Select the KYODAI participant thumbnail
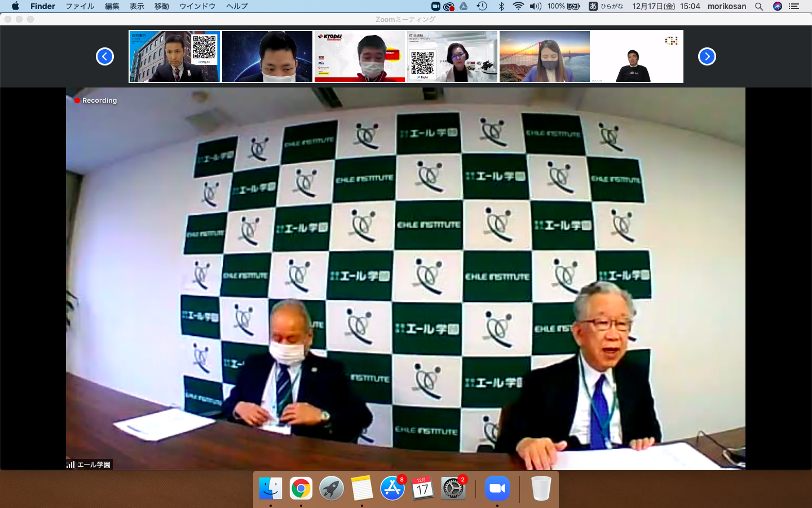Image resolution: width=812 pixels, height=508 pixels. [360, 56]
